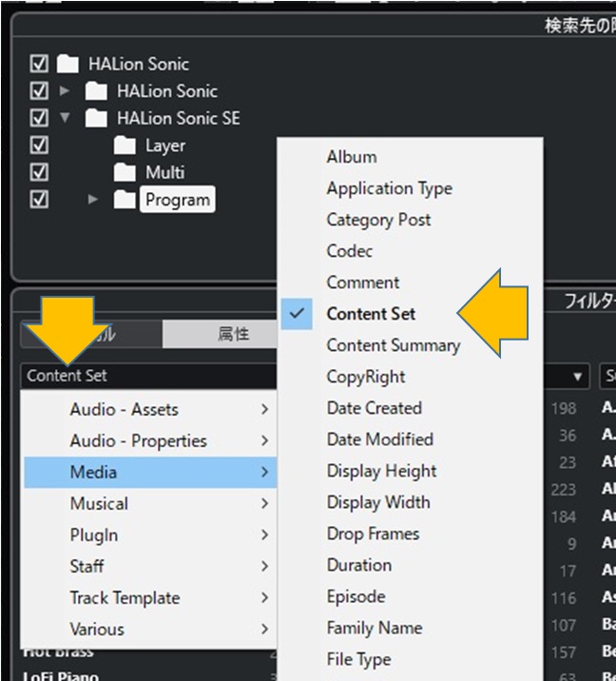616x681 pixels.
Task: Open the Musical submenu
Action: 150,503
